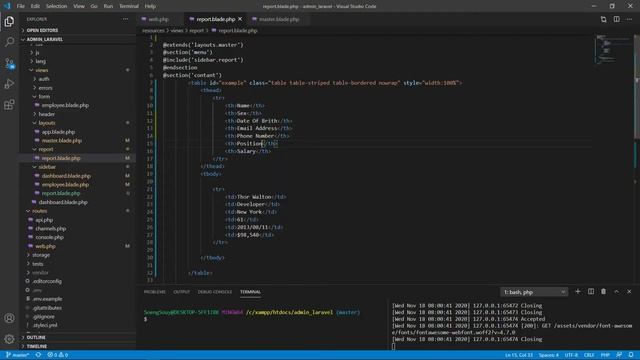Synchronize changes icon in status bar
640x360 pixels.
click(38, 355)
